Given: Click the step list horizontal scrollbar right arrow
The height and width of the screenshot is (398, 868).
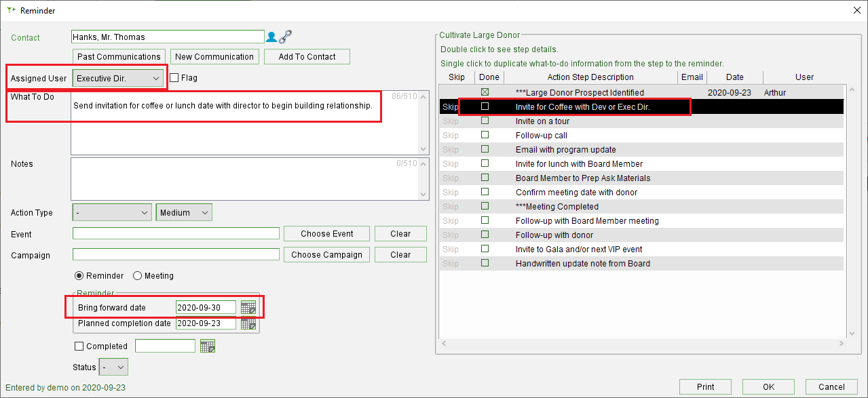Looking at the screenshot, I should tap(841, 344).
